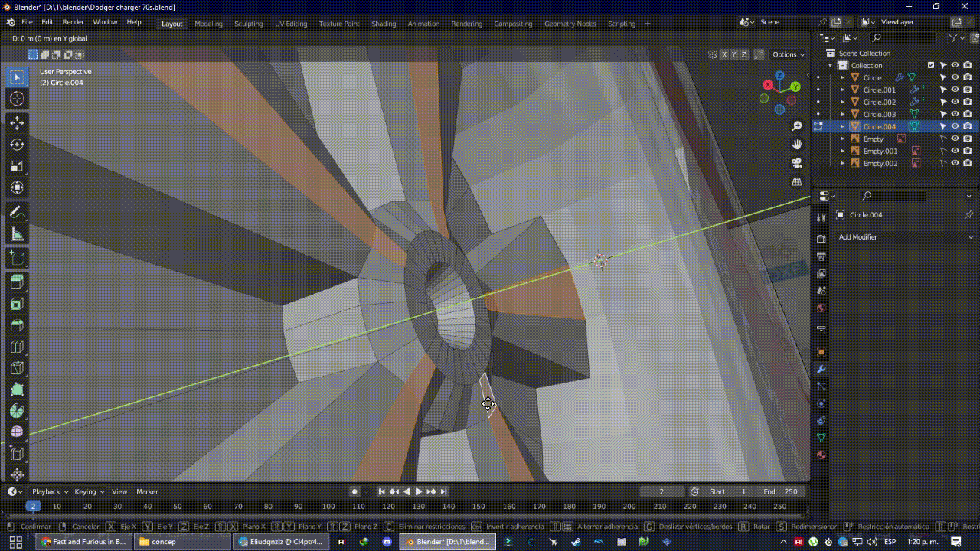980x551 pixels.
Task: Switch to the UV Editing workspace
Action: [x=291, y=24]
